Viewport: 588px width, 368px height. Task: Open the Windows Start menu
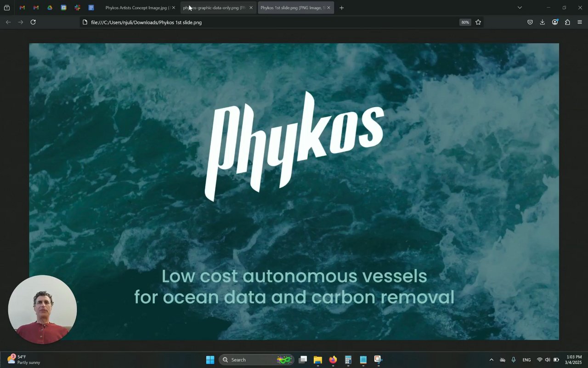coord(210,360)
